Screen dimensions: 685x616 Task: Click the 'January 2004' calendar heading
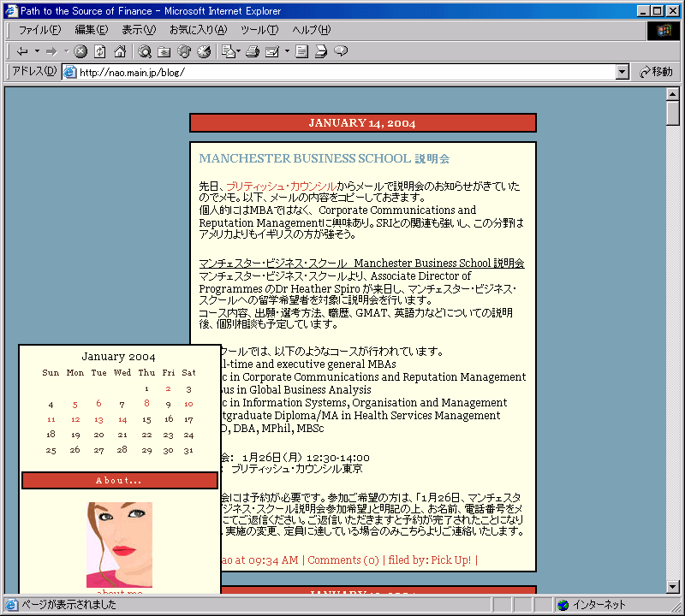[x=118, y=357]
